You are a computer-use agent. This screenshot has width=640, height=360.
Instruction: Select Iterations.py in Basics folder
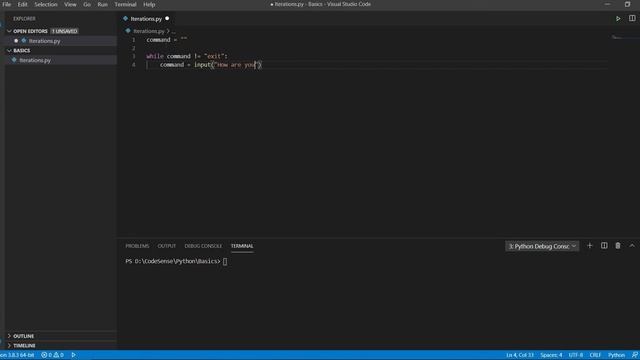tap(35, 60)
